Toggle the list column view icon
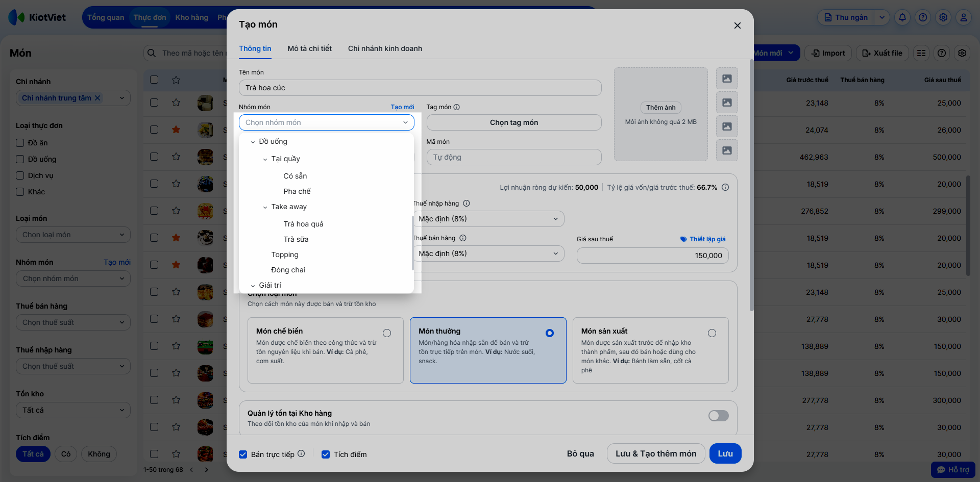The height and width of the screenshot is (482, 980). tap(921, 53)
